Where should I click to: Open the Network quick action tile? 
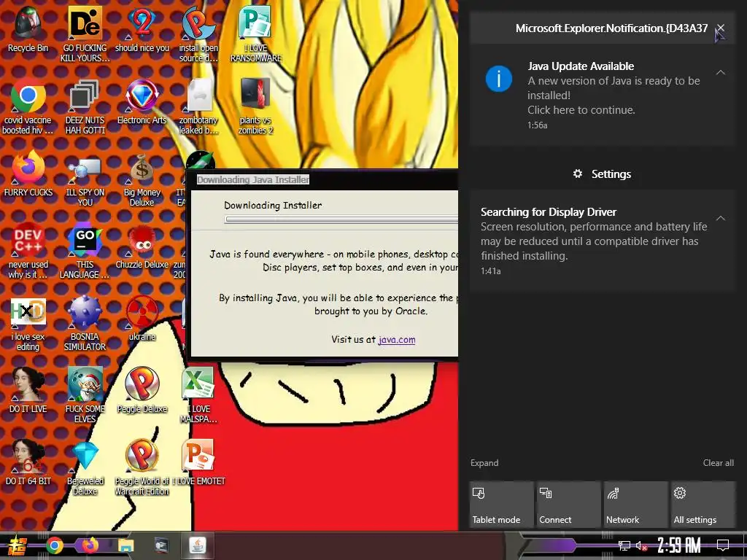[636, 505]
